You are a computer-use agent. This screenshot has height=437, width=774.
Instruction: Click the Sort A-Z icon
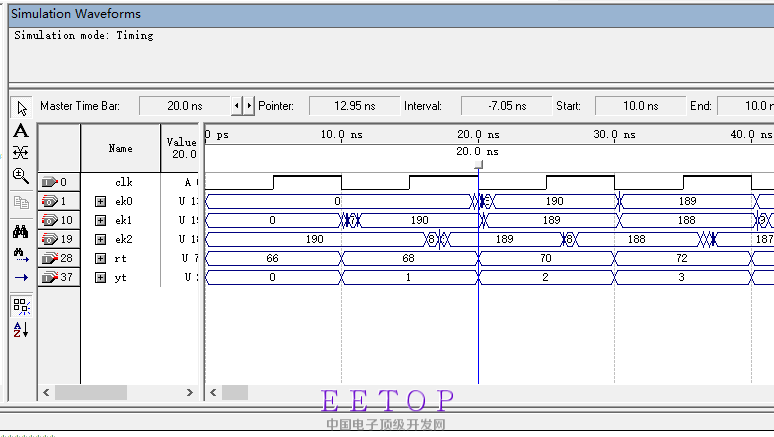21,329
